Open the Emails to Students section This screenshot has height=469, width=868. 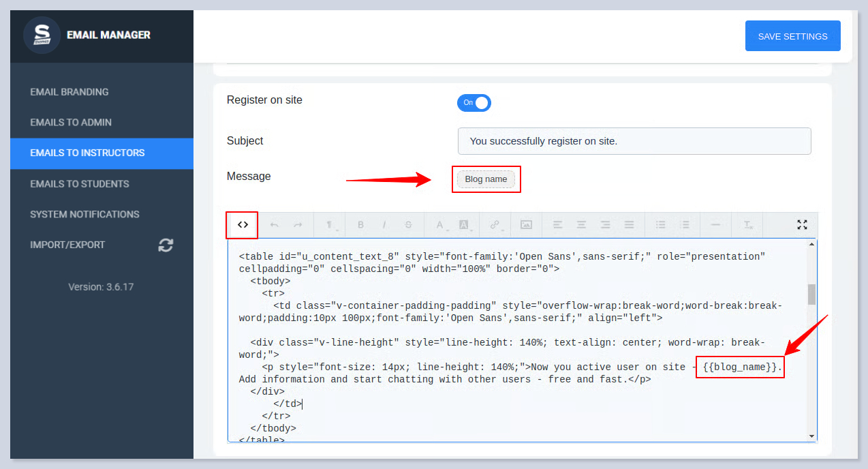80,184
